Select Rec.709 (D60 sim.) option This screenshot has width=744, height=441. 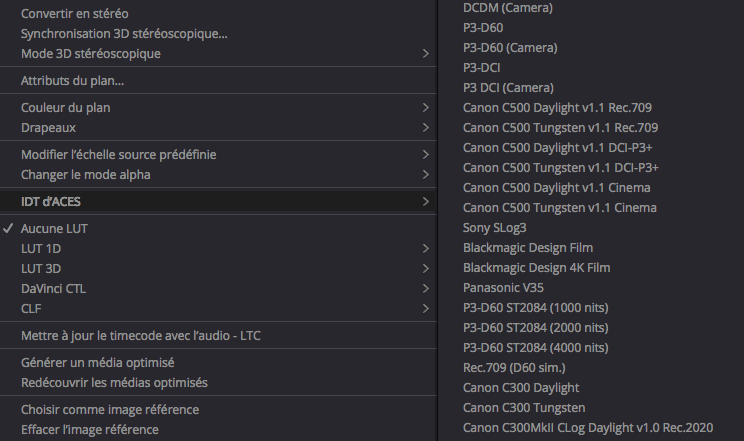[514, 367]
